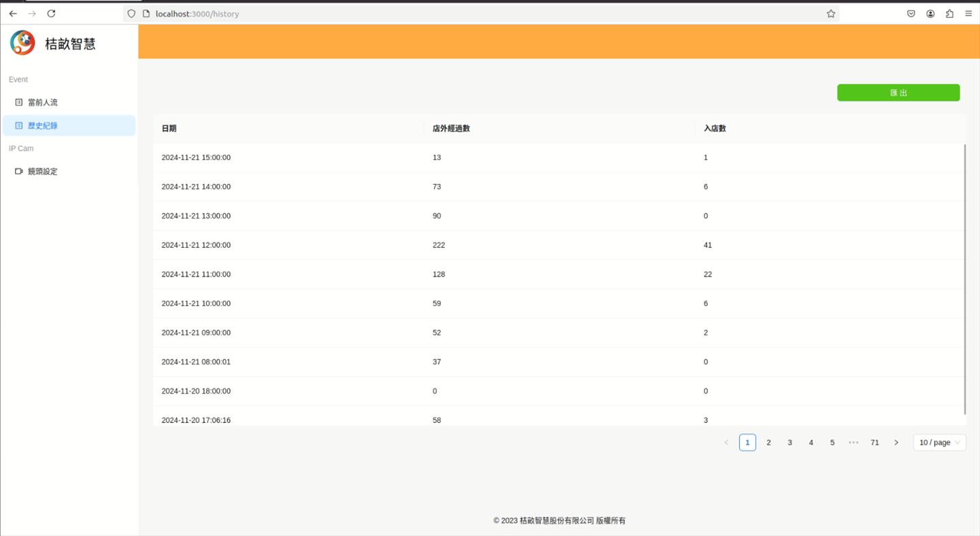Screen dimensions: 980x536
Task: Click the IP Cam section label
Action: (21, 148)
